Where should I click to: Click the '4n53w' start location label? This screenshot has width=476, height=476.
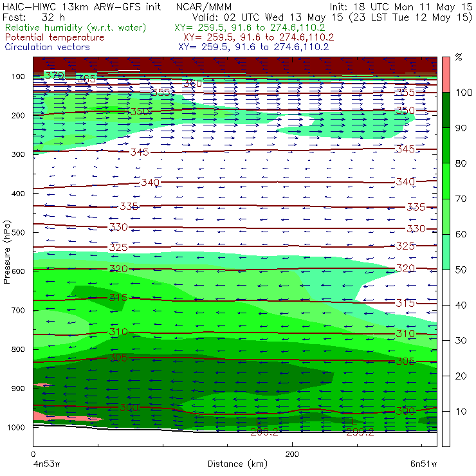(47, 464)
